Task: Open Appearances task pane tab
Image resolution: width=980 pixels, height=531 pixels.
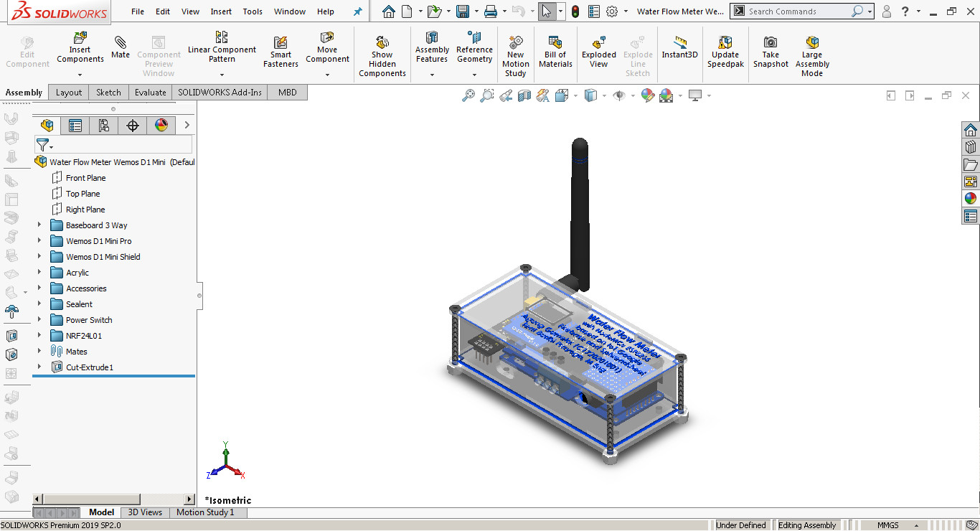Action: [971, 198]
